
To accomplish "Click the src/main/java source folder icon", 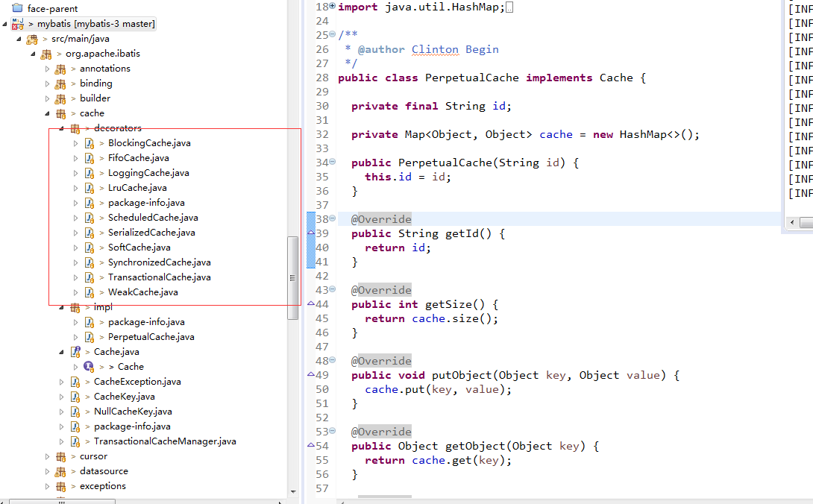I will click(x=32, y=39).
